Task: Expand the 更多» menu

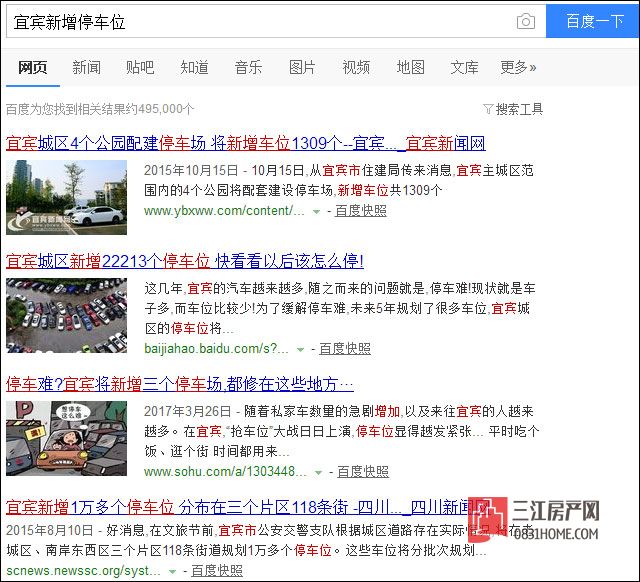Action: coord(518,67)
